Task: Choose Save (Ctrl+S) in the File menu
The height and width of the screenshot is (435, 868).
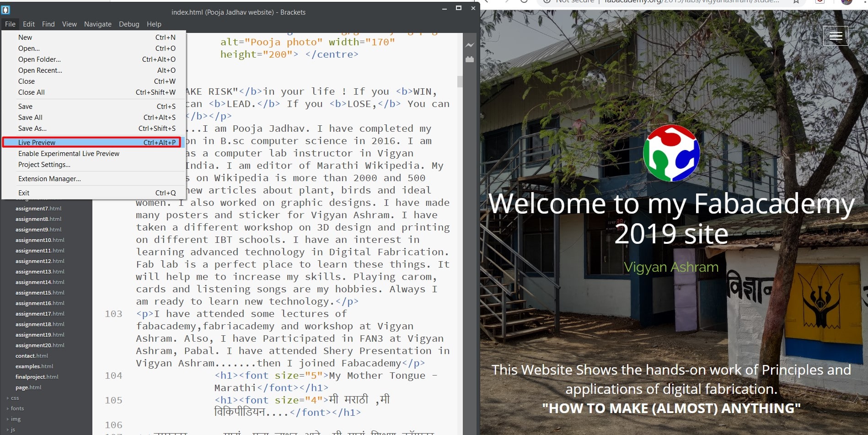Action: click(94, 107)
